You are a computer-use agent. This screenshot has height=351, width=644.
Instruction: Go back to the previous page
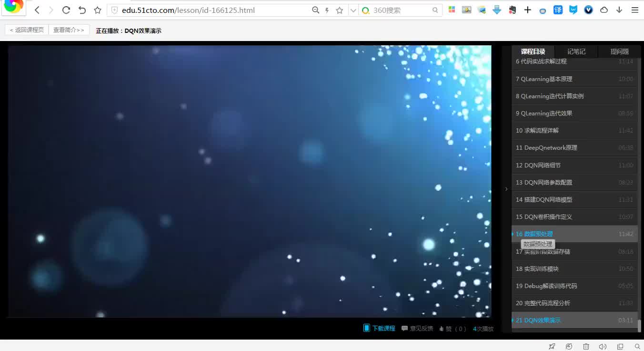click(37, 10)
